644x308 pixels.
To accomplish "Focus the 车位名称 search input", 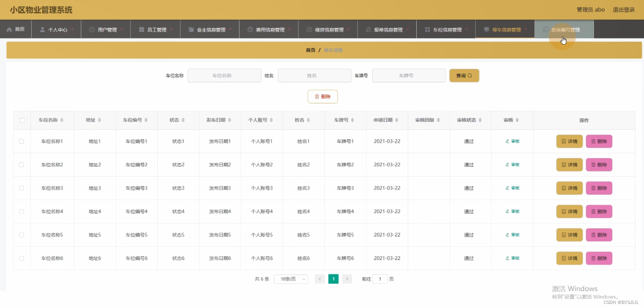I will [224, 76].
